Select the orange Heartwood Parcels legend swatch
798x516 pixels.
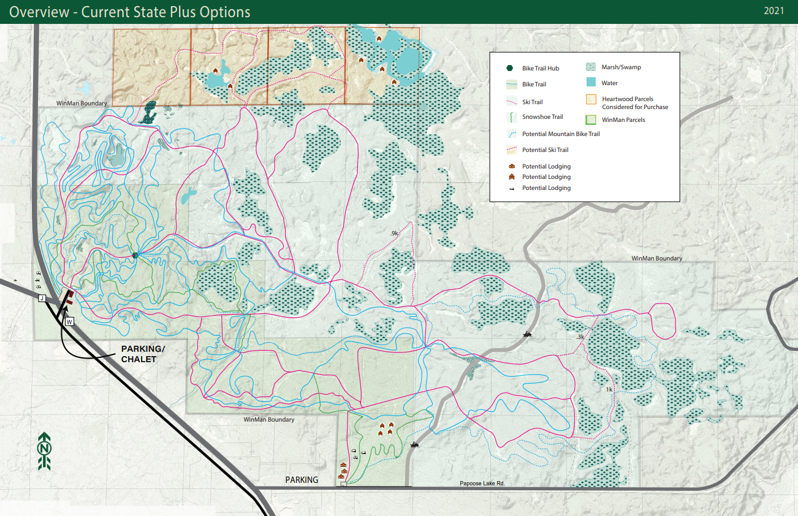(x=591, y=100)
